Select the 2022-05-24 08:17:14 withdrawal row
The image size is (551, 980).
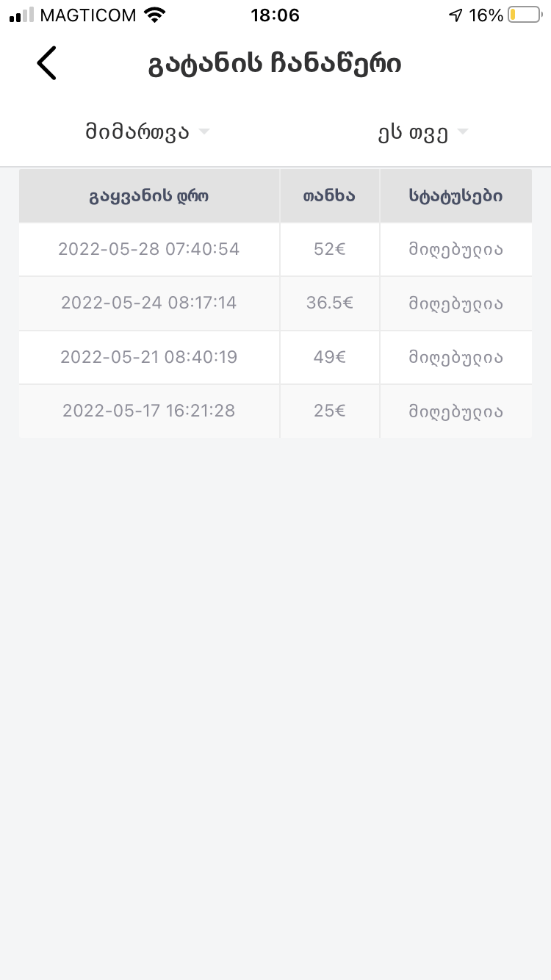pos(149,303)
